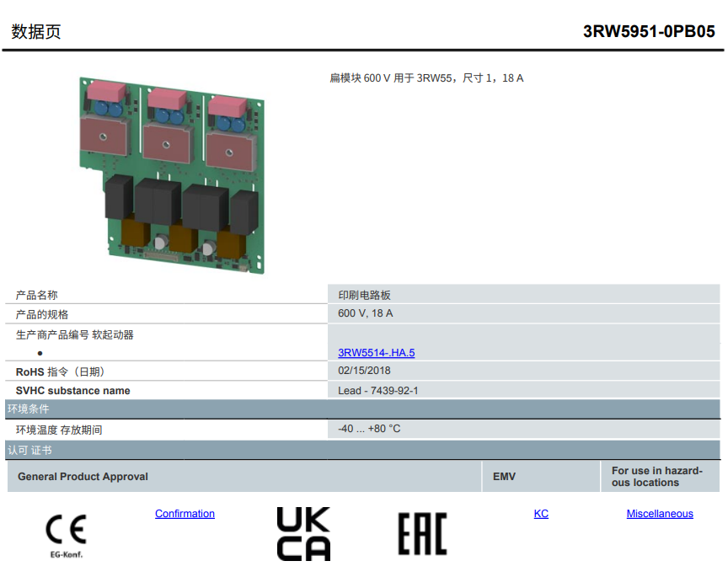Select the product description mentioning 3RW55
728x577 pixels.
426,78
